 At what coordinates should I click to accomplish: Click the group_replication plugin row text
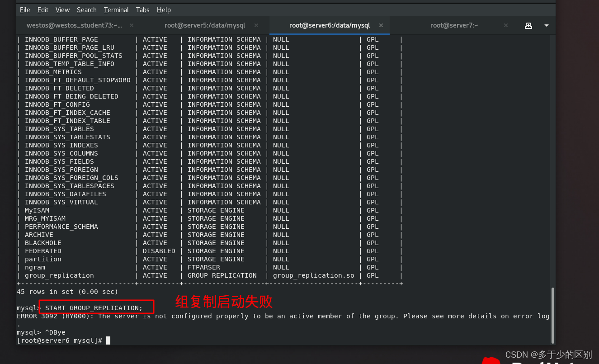tap(59, 275)
